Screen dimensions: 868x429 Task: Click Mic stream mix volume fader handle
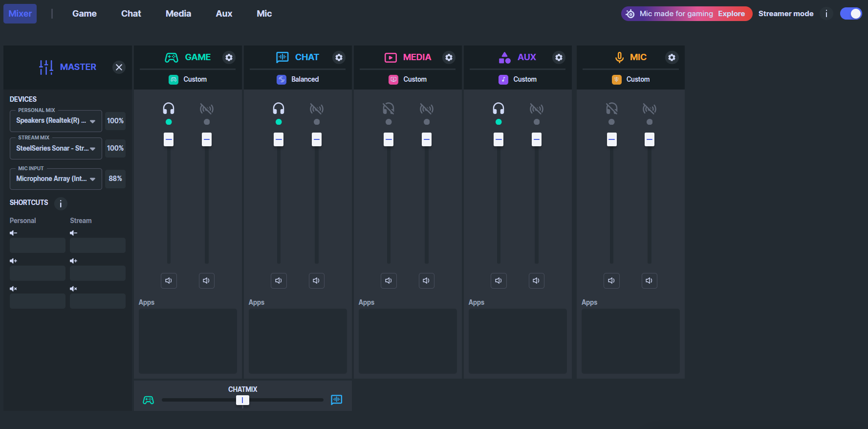coord(650,139)
